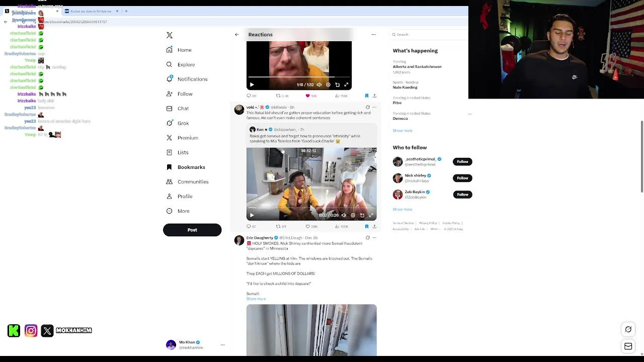Expand the More menu in sidebar

(x=178, y=211)
